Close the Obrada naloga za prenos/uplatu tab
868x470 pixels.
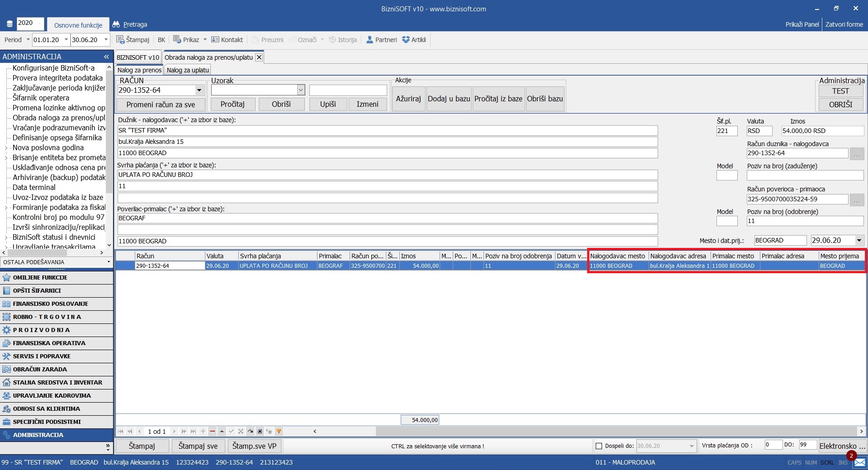[259, 57]
